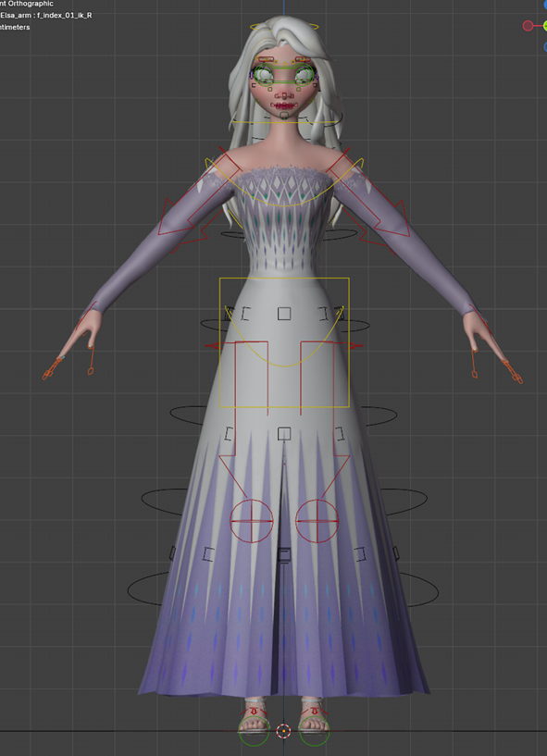
Task: Select the screen-right red foot arrow control
Action: [x=315, y=712]
